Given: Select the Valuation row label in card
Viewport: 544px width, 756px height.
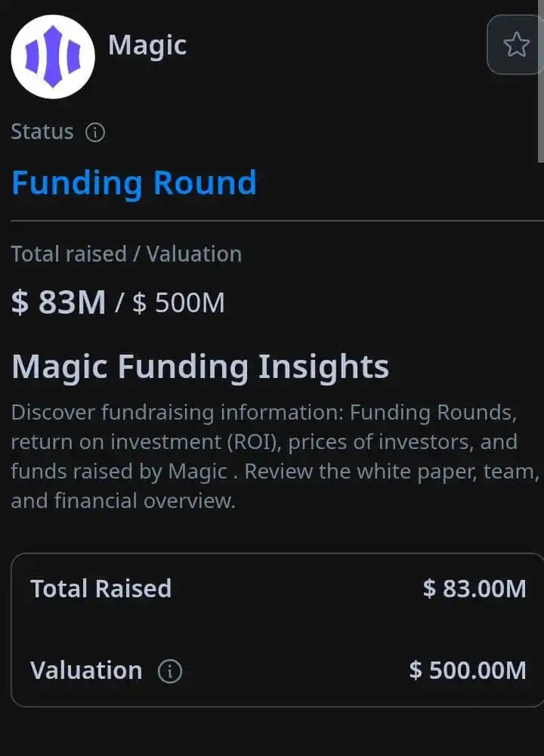Looking at the screenshot, I should click(x=86, y=671).
